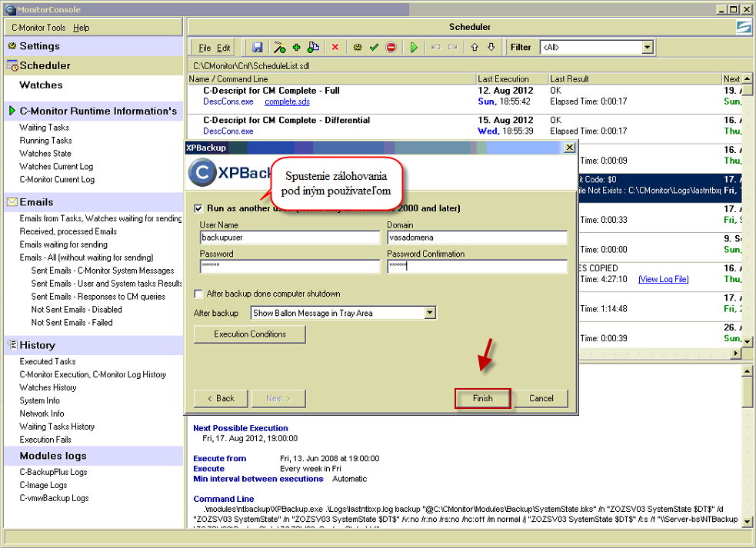756x548 pixels.
Task: Click details pane scrollbar down arrow
Action: pos(747,522)
